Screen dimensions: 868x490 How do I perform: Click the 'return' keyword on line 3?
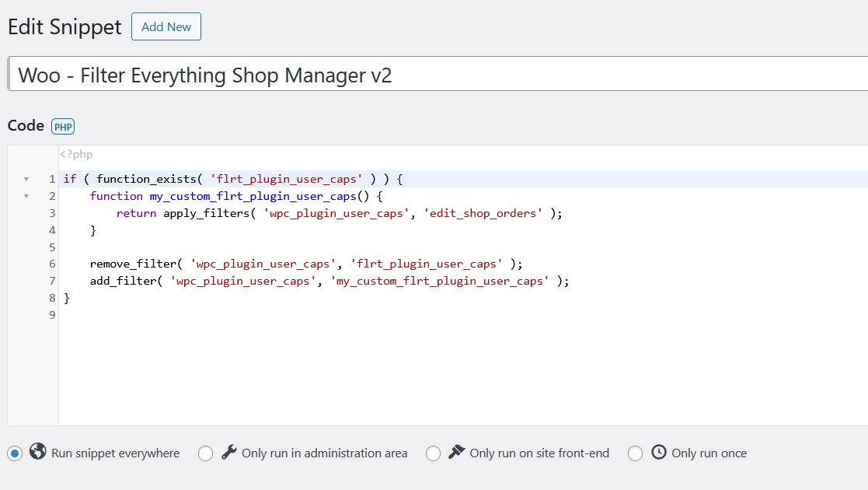click(x=136, y=213)
